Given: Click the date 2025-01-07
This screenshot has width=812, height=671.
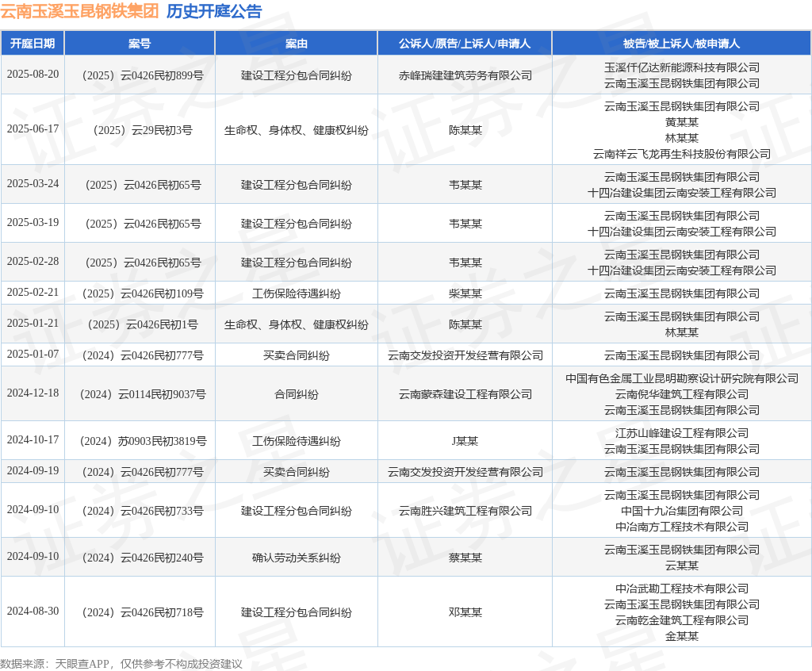Looking at the screenshot, I should 33,354.
